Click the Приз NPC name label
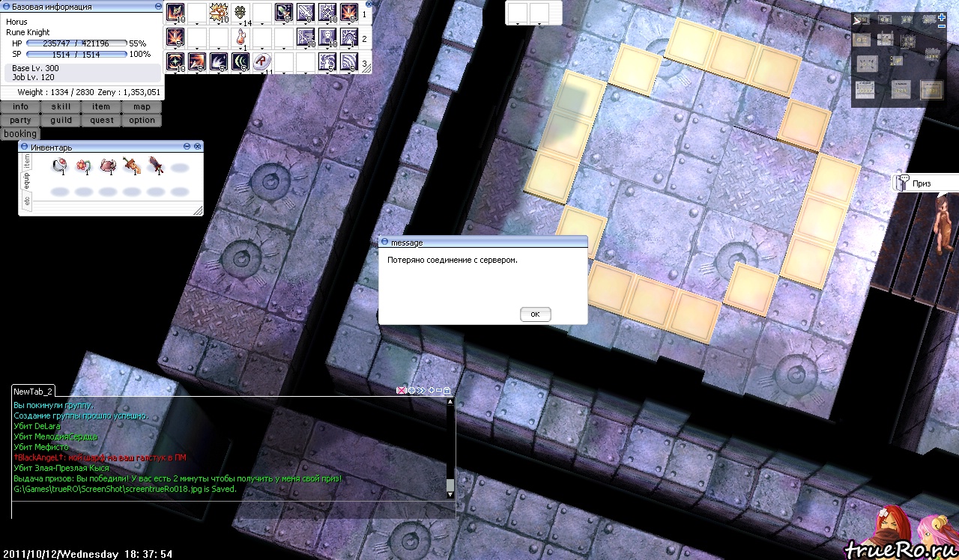Viewport: 959px width, 560px height. point(921,183)
